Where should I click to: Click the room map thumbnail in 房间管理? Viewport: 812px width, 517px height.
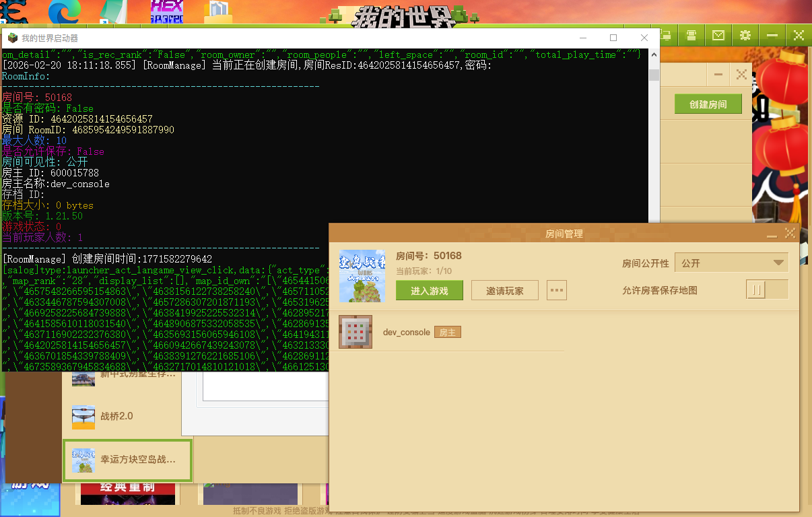(362, 276)
